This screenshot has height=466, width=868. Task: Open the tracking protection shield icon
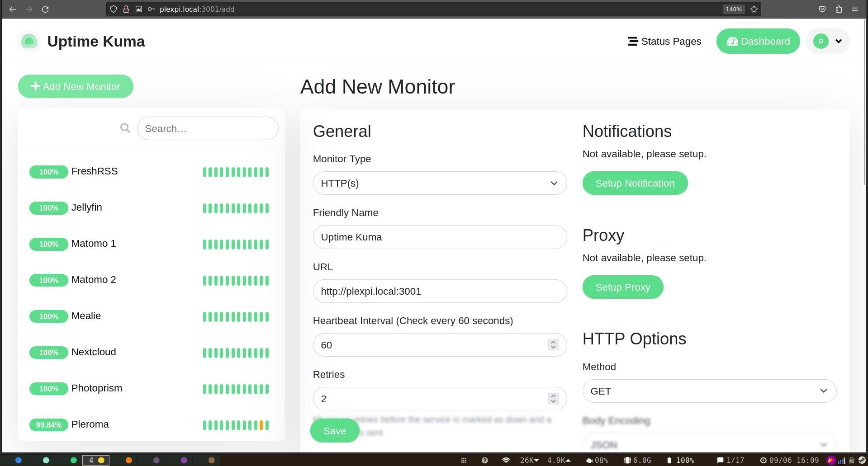[x=114, y=9]
